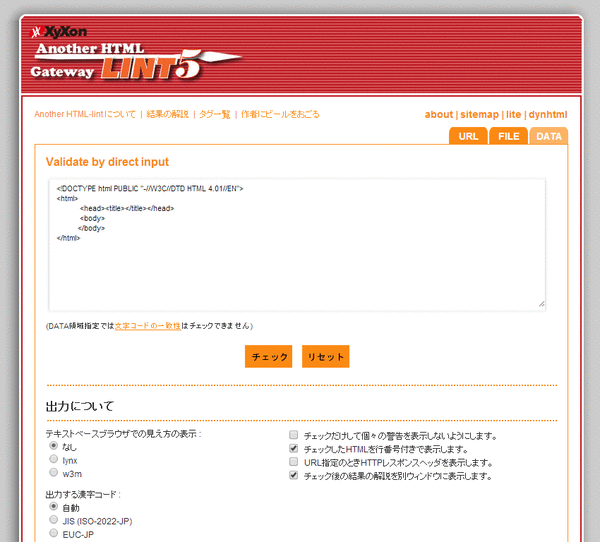Click the '<head><title></title></head>' line
600x542 pixels.
point(127,208)
